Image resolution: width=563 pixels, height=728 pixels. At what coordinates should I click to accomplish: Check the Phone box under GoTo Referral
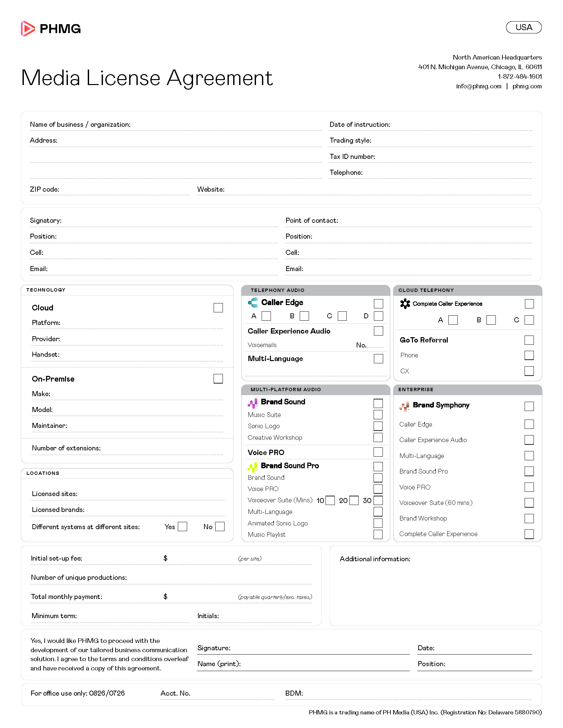coord(529,355)
